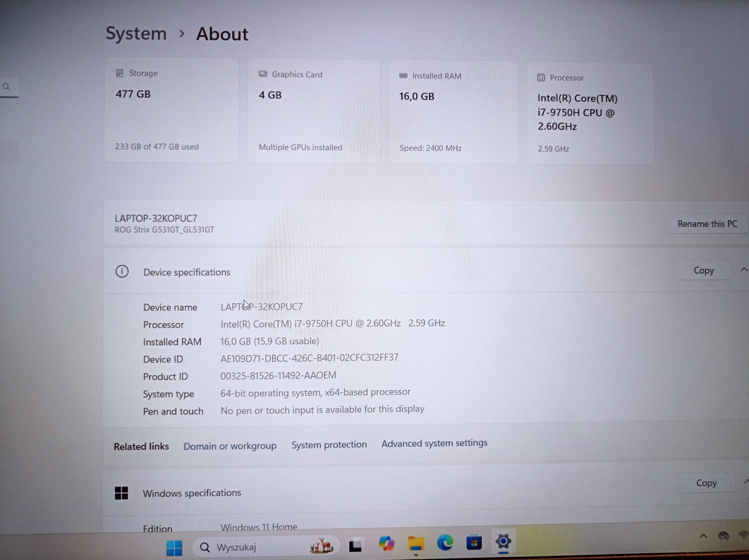Launch Copilot from the taskbar
The height and width of the screenshot is (560, 749).
click(x=386, y=544)
